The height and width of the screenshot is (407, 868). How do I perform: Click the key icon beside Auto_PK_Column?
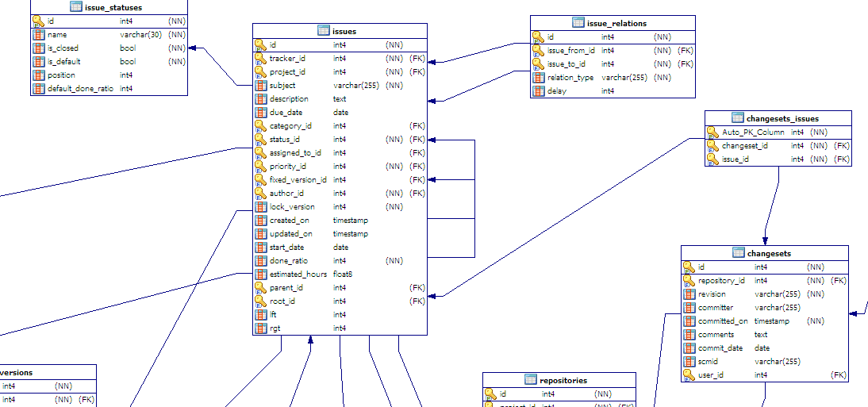point(712,132)
